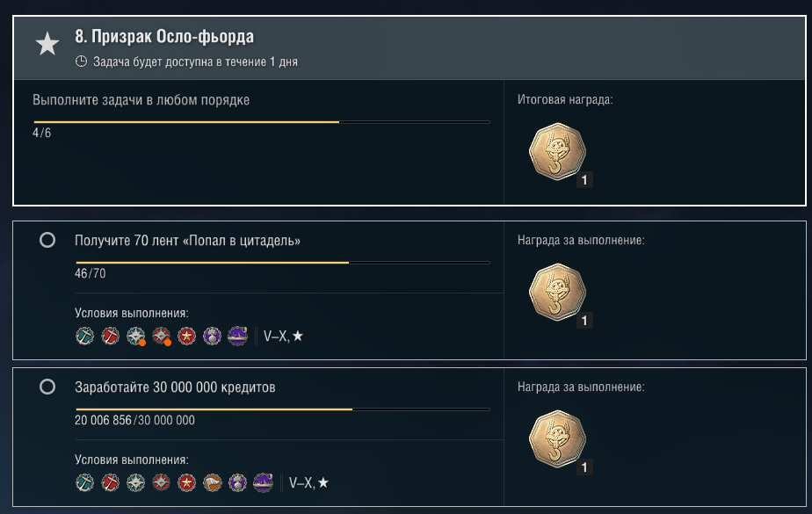812x514 pixels.
Task: Click the red anchor icon in citadel task
Action: click(110, 336)
